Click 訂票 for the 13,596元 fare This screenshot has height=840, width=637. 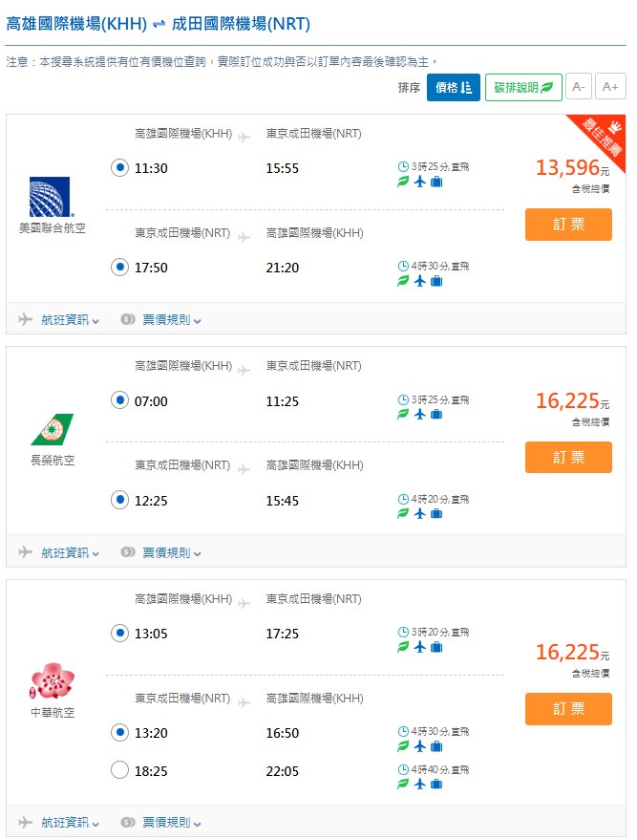(x=568, y=225)
